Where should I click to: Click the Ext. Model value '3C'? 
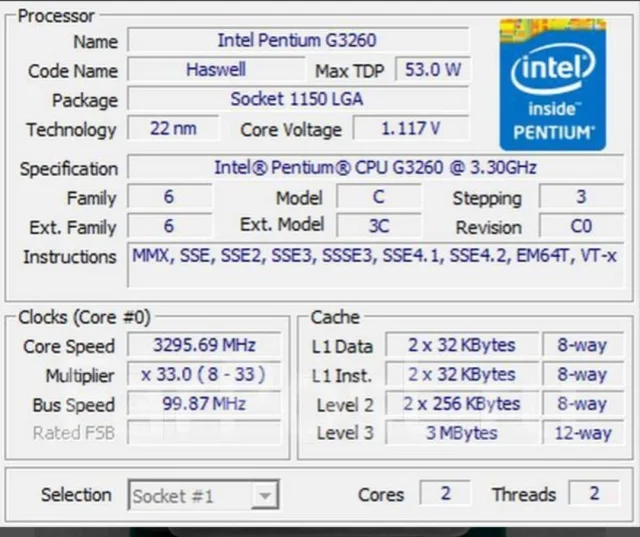(x=379, y=226)
